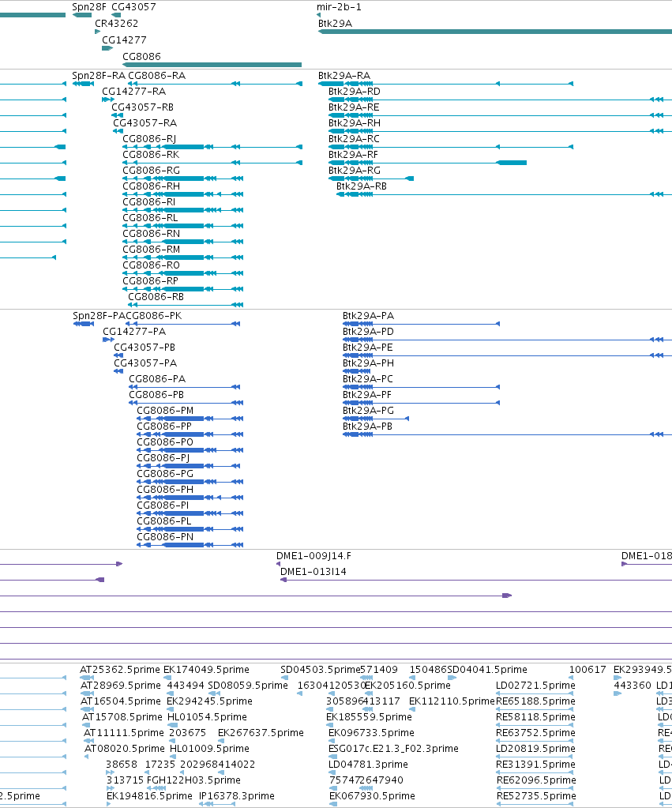Select the thick teal CG8086 gene bar
The image size is (672, 808).
[212, 65]
